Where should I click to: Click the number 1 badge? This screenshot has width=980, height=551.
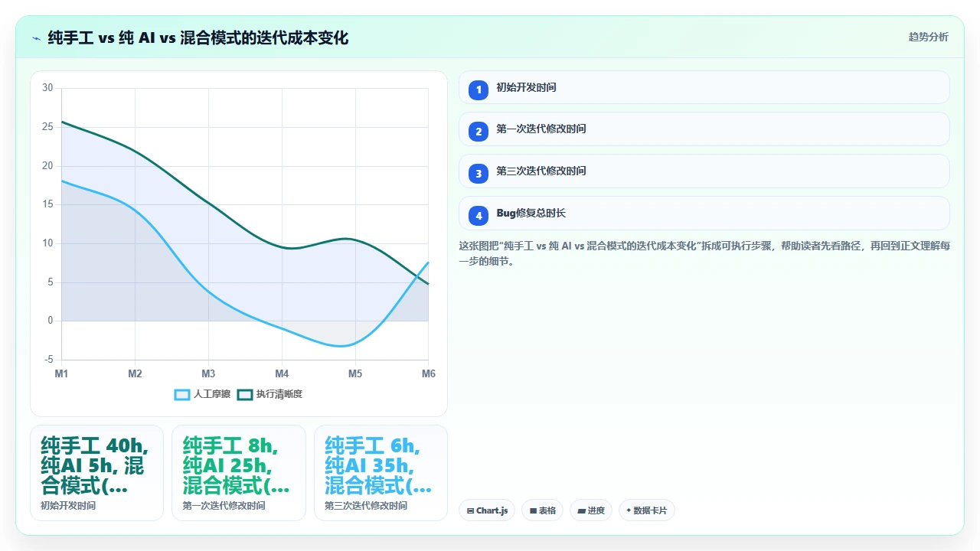click(479, 90)
